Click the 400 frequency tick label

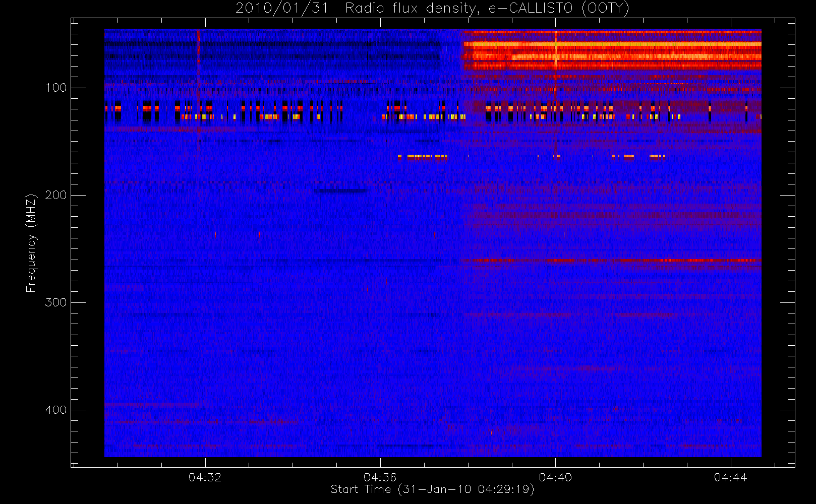[55, 410]
